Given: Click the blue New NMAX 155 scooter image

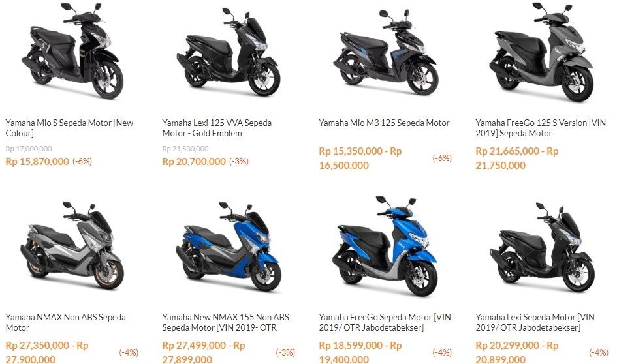Looking at the screenshot, I should [229, 247].
